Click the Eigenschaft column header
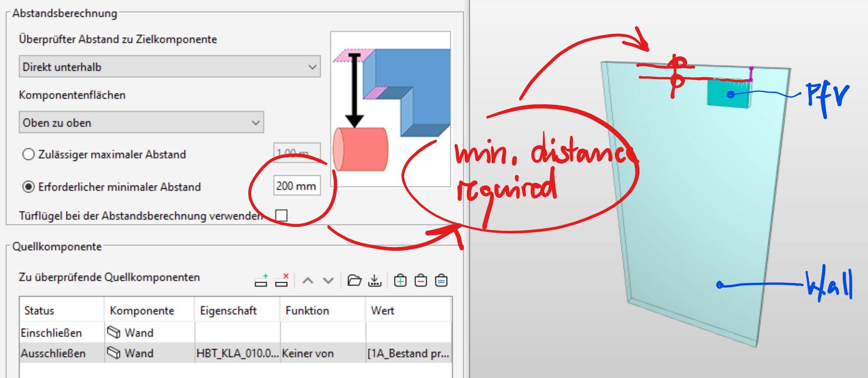Screen dimensions: 868x378 coord(237,310)
